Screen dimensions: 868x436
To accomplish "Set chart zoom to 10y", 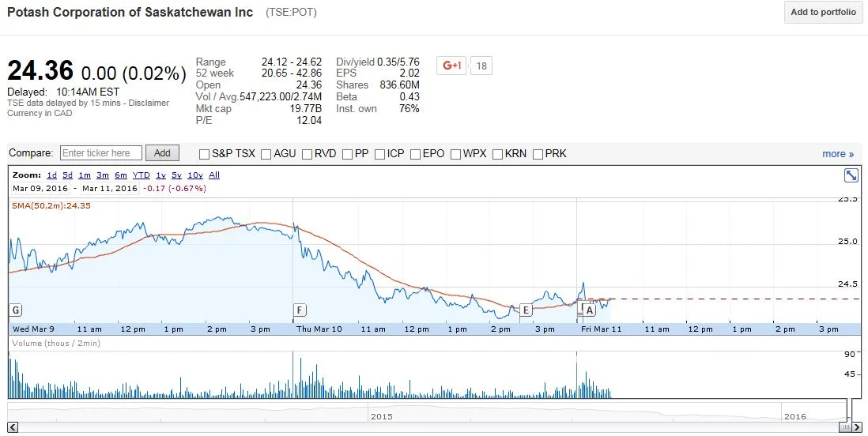I will tap(194, 175).
